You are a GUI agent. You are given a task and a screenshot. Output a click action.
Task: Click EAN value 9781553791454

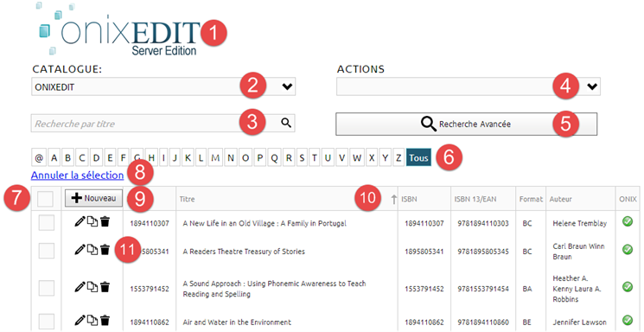483,289
